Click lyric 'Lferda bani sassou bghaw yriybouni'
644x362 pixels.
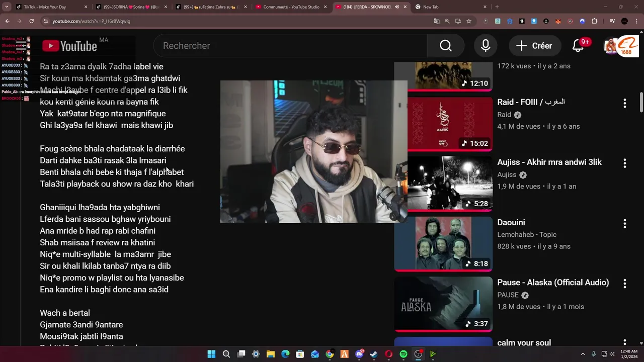(105, 219)
